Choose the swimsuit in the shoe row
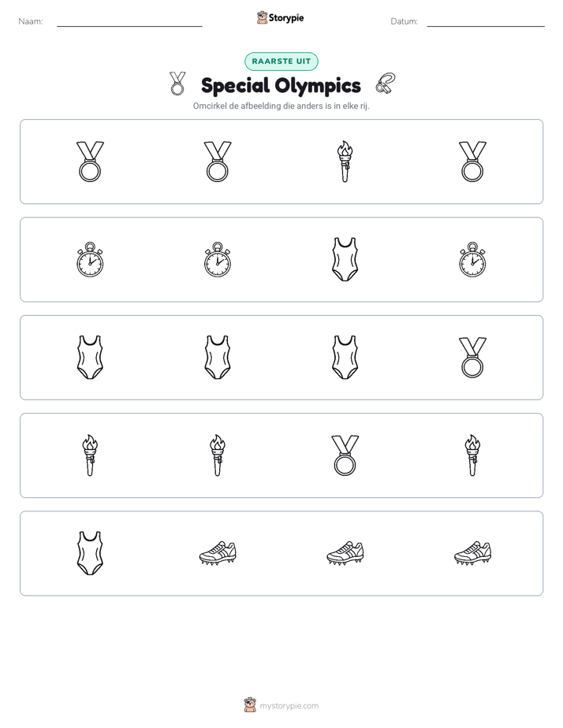The width and height of the screenshot is (563, 728). 90,553
